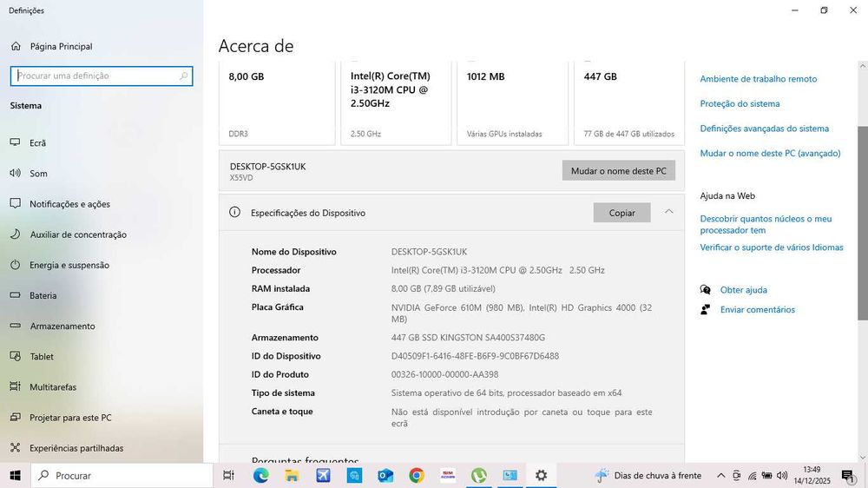The height and width of the screenshot is (488, 868).
Task: Open the Wi-Fi network tray icon
Action: tap(752, 475)
